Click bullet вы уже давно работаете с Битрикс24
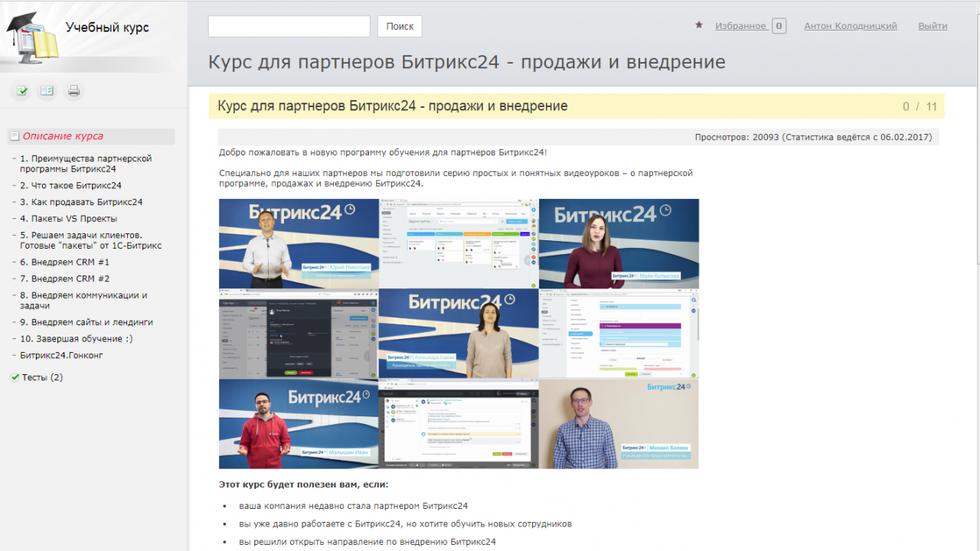 pyautogui.click(x=405, y=524)
